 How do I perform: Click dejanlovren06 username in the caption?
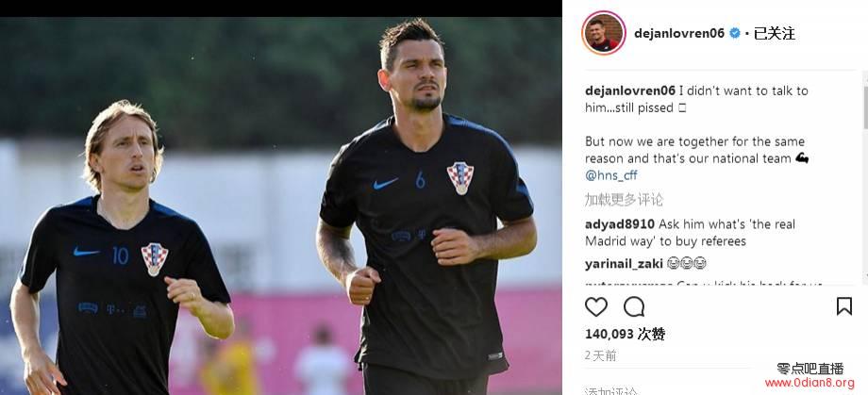(x=630, y=91)
